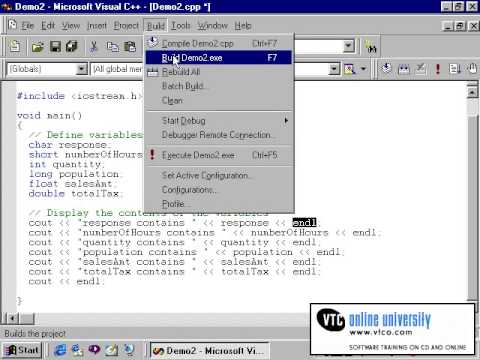Click the Build icon in build minibar
This screenshot has height=360, width=480.
[404, 69]
